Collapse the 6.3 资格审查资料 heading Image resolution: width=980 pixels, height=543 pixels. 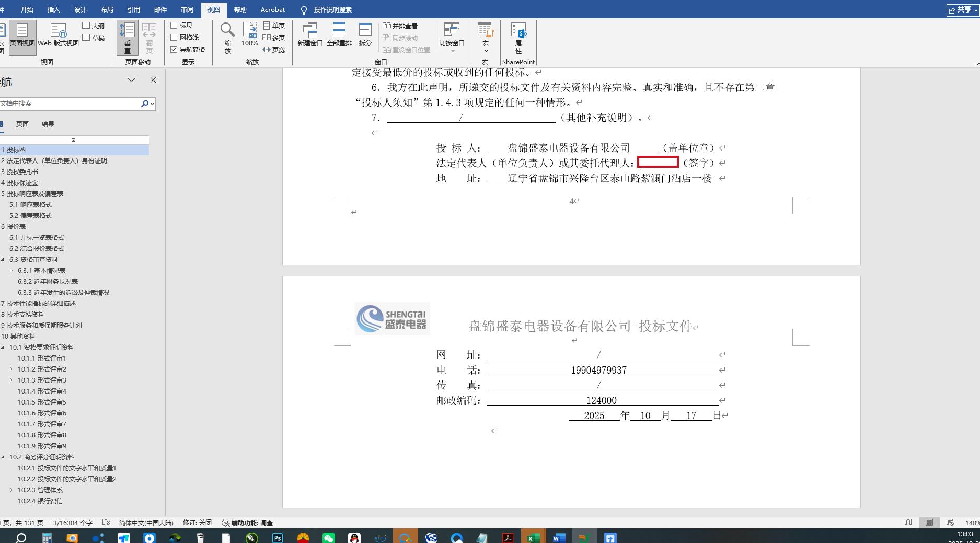pyautogui.click(x=3, y=260)
